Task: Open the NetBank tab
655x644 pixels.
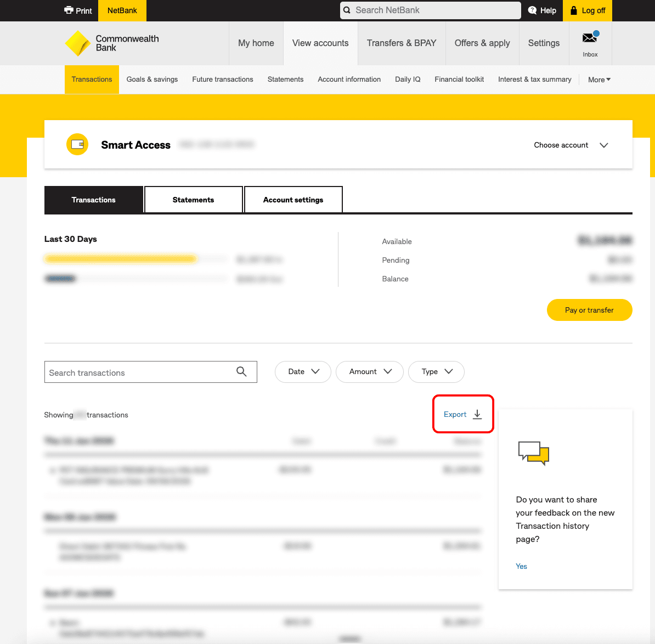Action: (122, 10)
